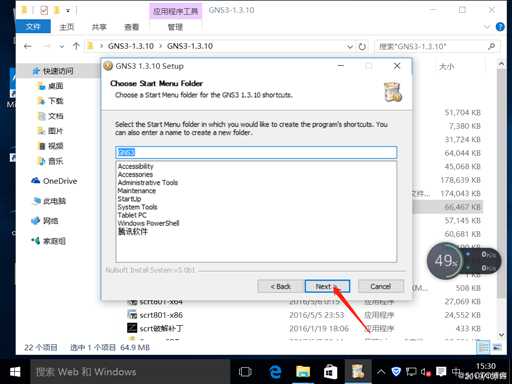The width and height of the screenshot is (512, 384).
Task: Open Windows Store taskbar icon
Action: coord(330,372)
